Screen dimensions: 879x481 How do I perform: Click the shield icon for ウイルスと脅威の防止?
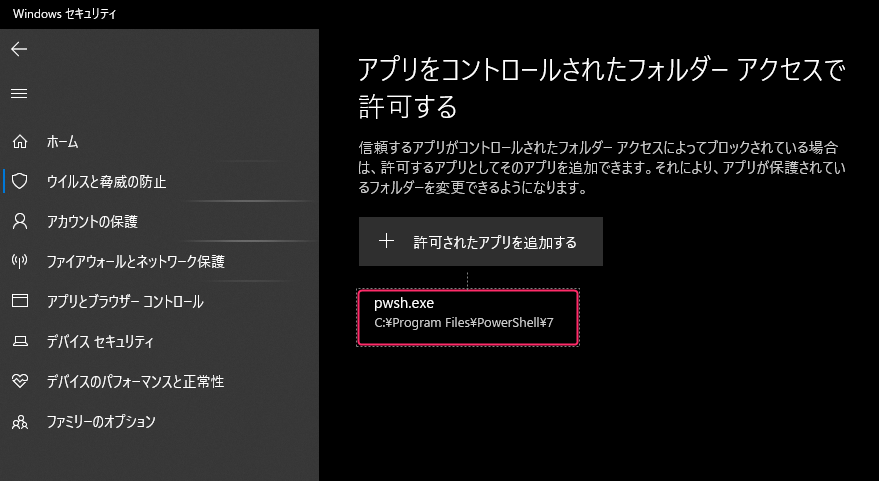click(x=20, y=182)
